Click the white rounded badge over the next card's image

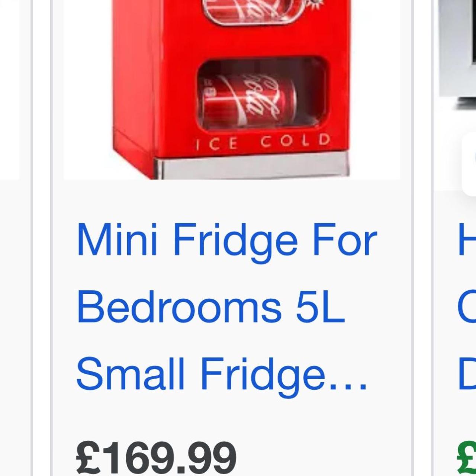[x=469, y=164]
